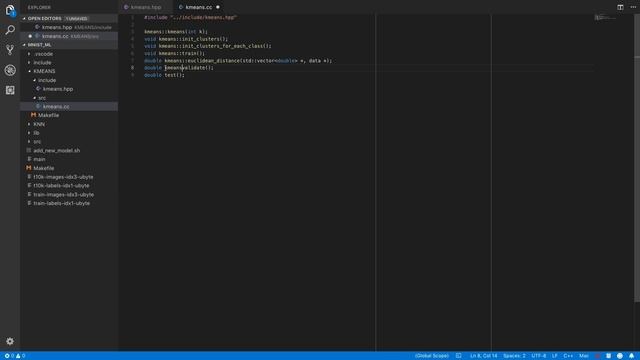Expand the lib folder
The image size is (640, 360).
36,133
